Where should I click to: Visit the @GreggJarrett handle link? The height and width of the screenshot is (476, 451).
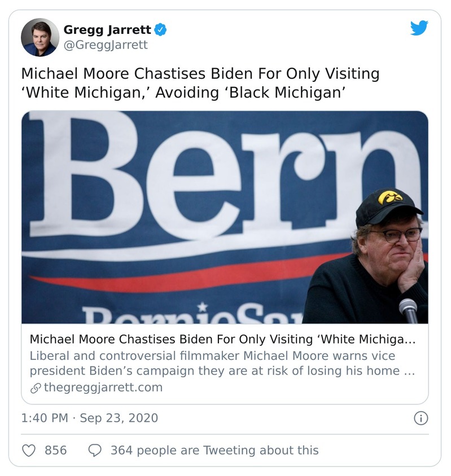(x=106, y=44)
